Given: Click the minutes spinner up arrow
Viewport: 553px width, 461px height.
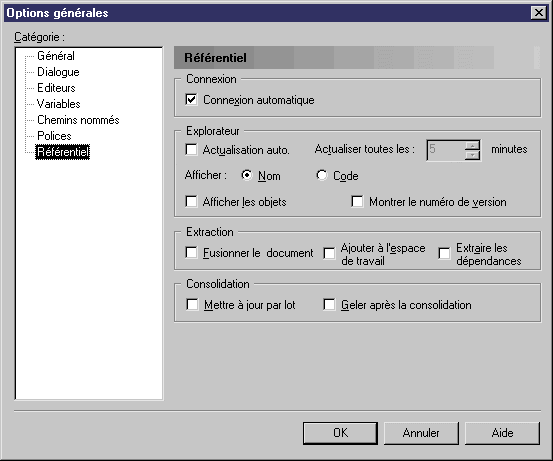Looking at the screenshot, I should 472,145.
